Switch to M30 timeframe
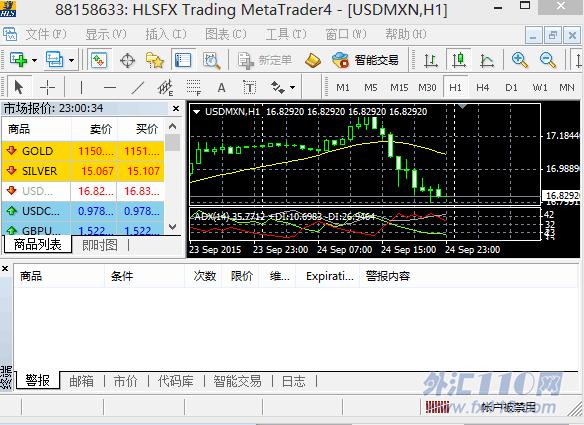This screenshot has height=425, width=584. (x=427, y=88)
